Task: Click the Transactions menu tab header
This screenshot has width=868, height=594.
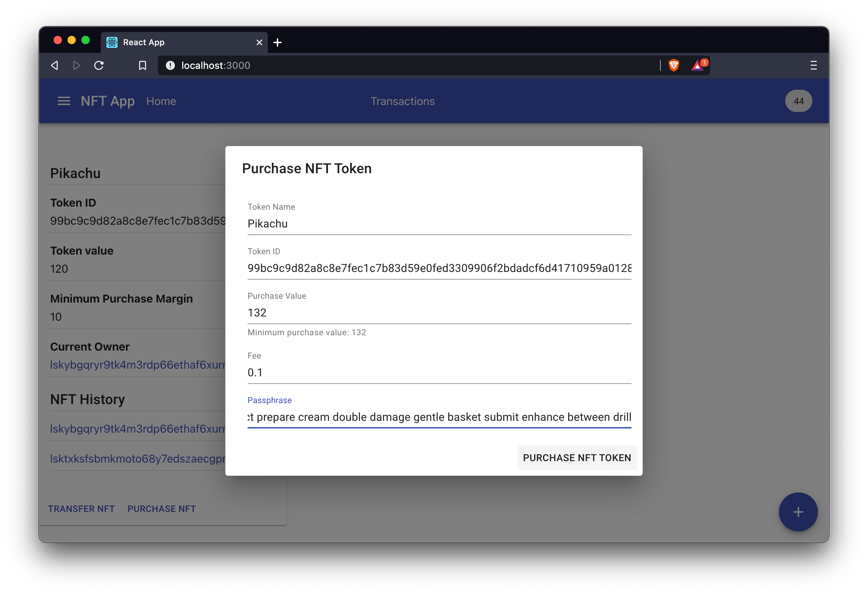Action: [x=402, y=101]
